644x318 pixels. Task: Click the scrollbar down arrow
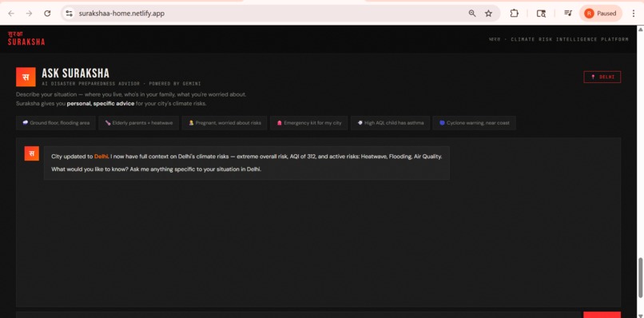coord(640,315)
